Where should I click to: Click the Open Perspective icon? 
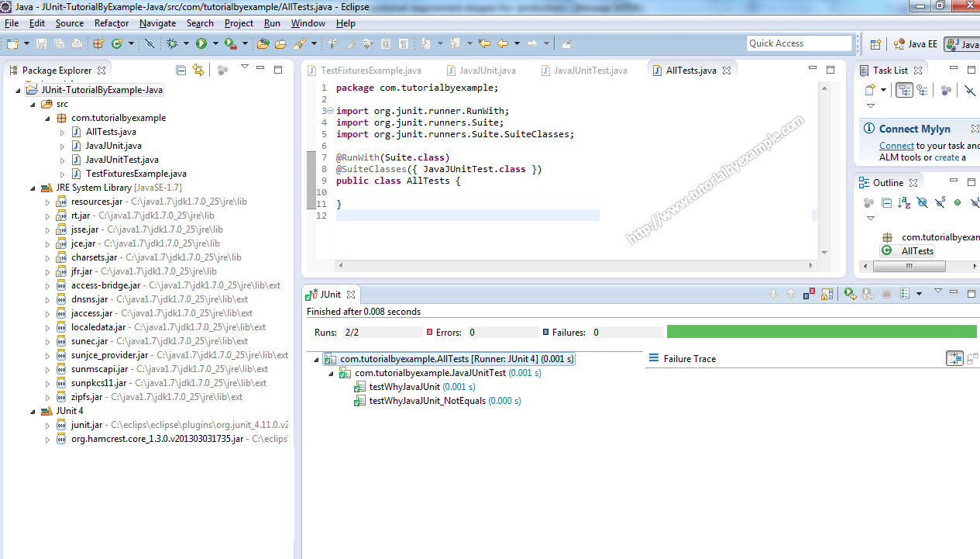pyautogui.click(x=875, y=44)
